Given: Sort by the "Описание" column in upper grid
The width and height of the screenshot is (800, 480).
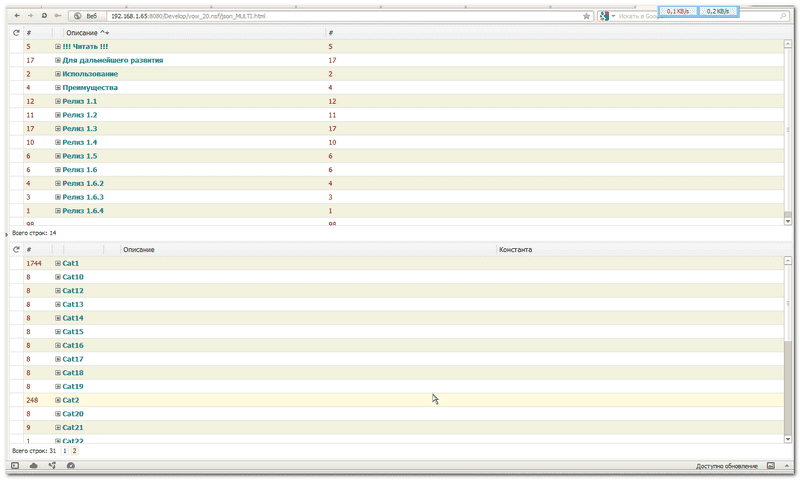Looking at the screenshot, I should point(82,33).
